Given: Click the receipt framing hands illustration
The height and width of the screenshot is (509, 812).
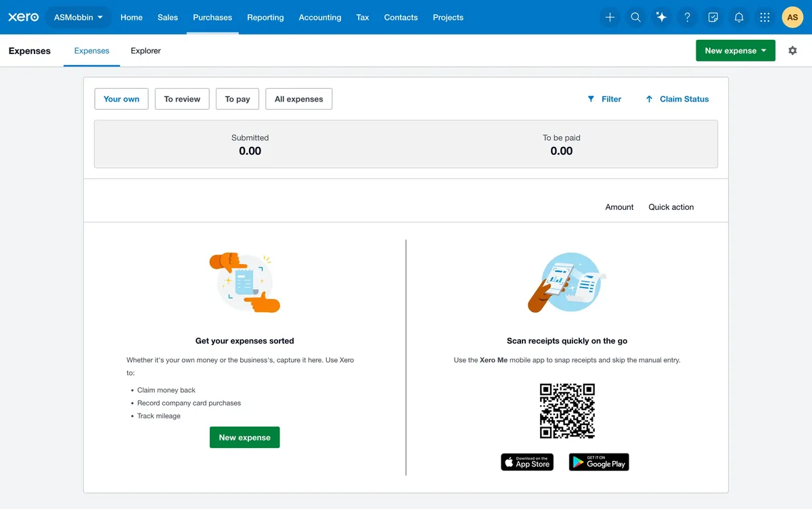Looking at the screenshot, I should [x=244, y=282].
